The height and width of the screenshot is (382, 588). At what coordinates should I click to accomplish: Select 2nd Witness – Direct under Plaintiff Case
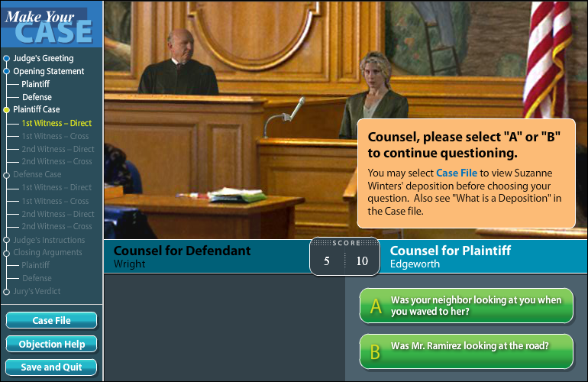point(58,149)
